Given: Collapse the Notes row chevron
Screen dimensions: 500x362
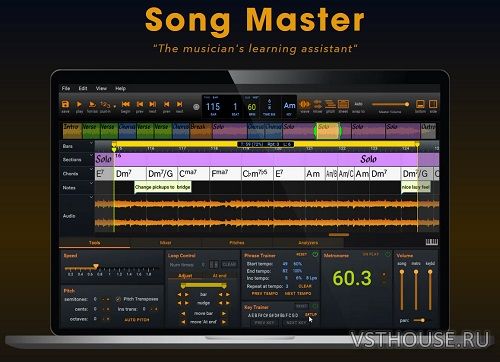Looking at the screenshot, I should [91, 183].
